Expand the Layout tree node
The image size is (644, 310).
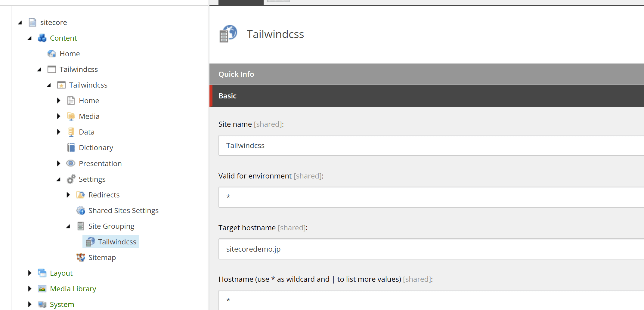pos(29,273)
